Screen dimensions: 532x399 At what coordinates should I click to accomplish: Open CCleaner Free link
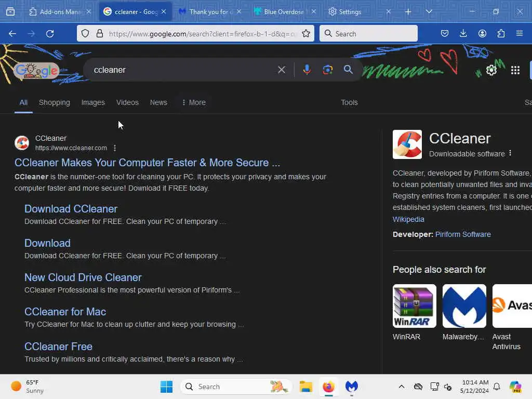tap(58, 347)
